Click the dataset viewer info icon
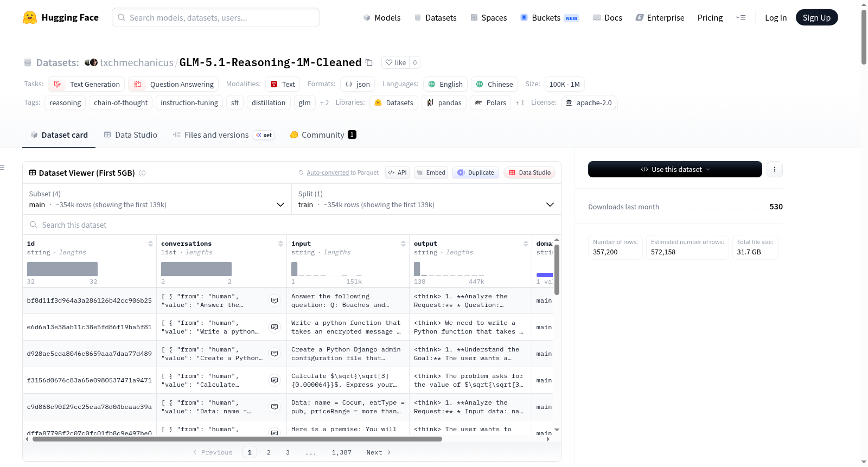This screenshot has width=868, height=467. coord(142,173)
